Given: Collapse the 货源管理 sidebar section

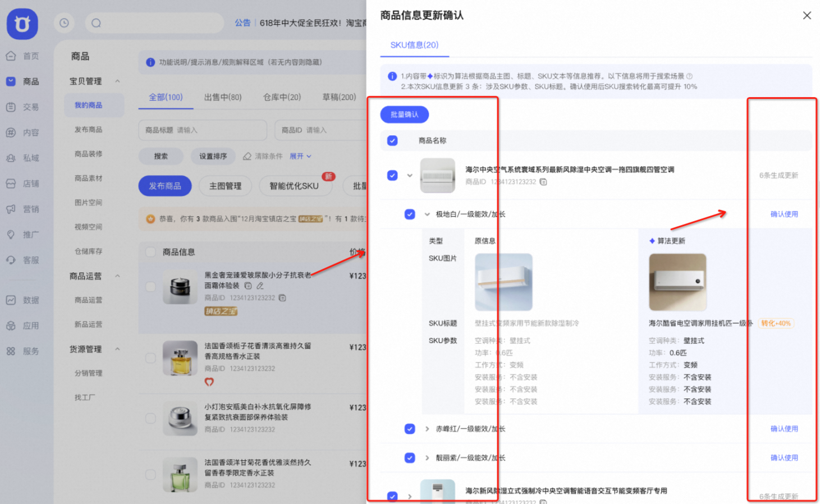Looking at the screenshot, I should [x=117, y=349].
